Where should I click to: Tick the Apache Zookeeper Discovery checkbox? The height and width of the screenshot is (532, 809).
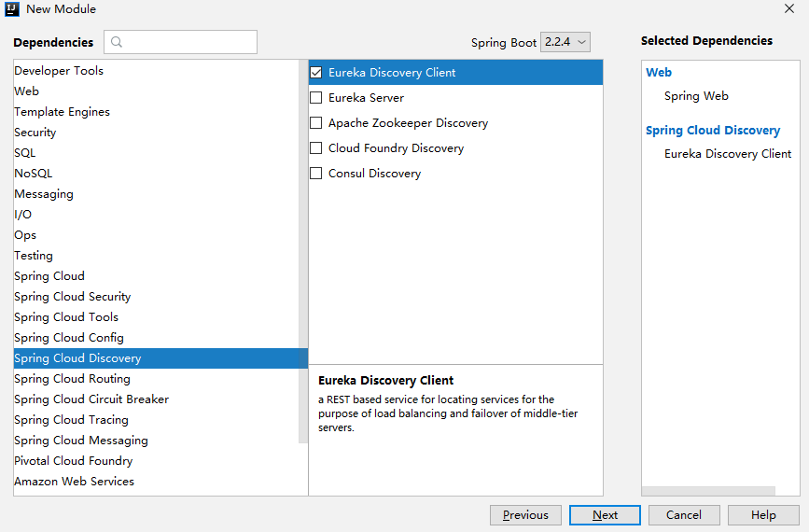[x=315, y=123]
